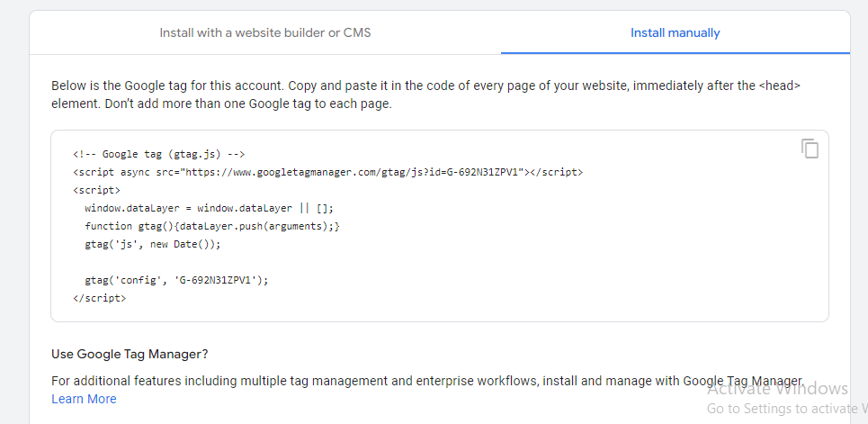Copy the Google tag code snippet
Viewport: 868px width, 424px height.
tap(810, 149)
